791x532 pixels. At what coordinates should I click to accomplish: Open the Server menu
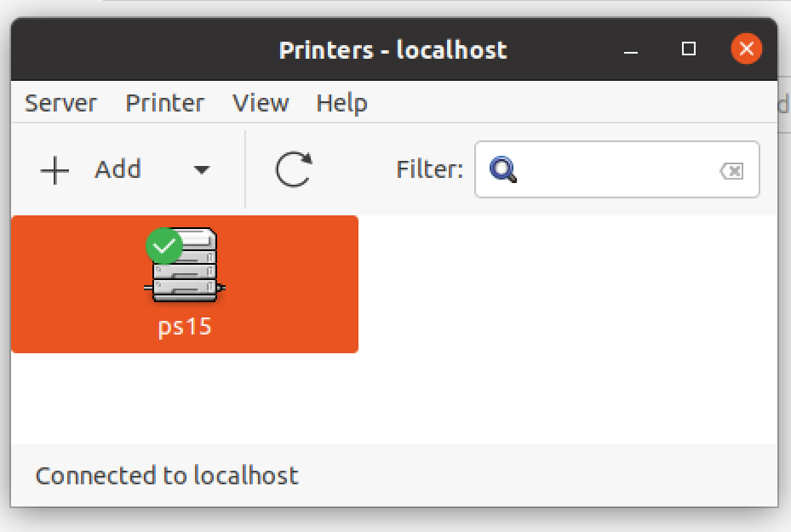coord(60,104)
